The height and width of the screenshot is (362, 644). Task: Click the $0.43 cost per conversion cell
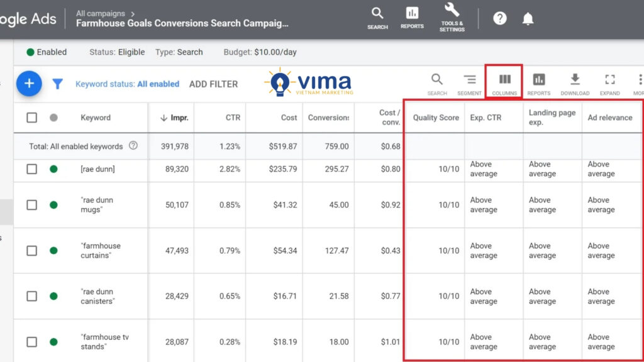pos(390,250)
